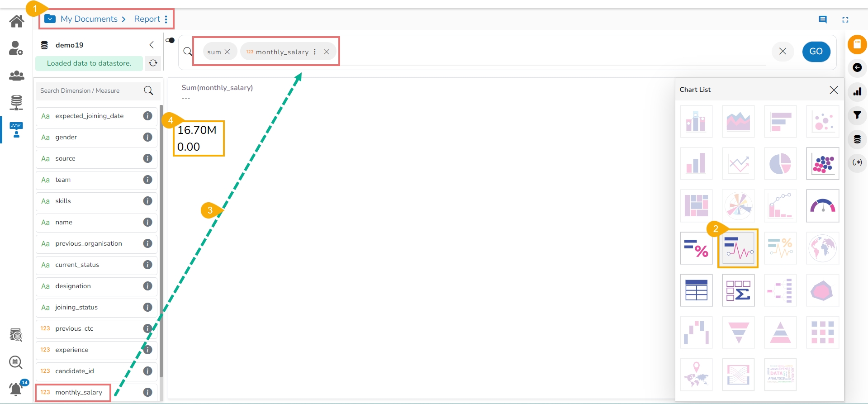This screenshot has height=404, width=868.
Task: Select the designation dimension
Action: (x=96, y=286)
